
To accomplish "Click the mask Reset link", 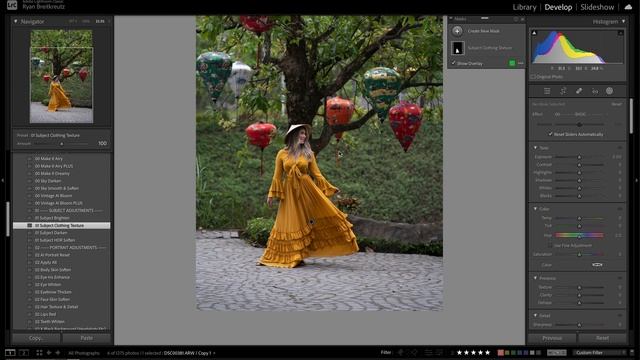I will (x=616, y=104).
